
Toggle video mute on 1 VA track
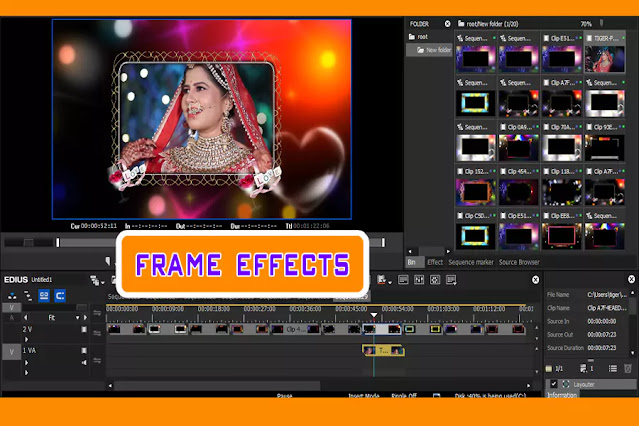click(84, 350)
